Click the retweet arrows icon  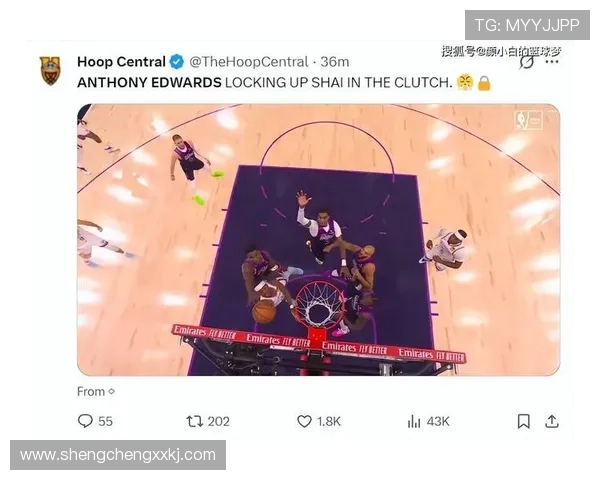pos(194,421)
